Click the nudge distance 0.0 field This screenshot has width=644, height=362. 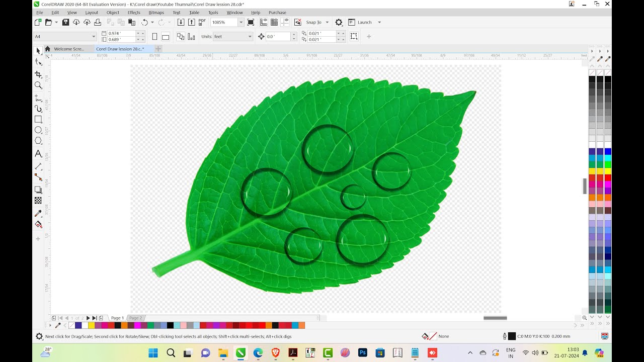(278, 37)
